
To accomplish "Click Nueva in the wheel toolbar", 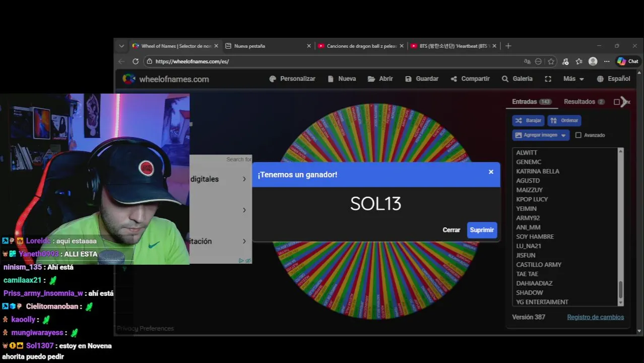I will coord(342,79).
